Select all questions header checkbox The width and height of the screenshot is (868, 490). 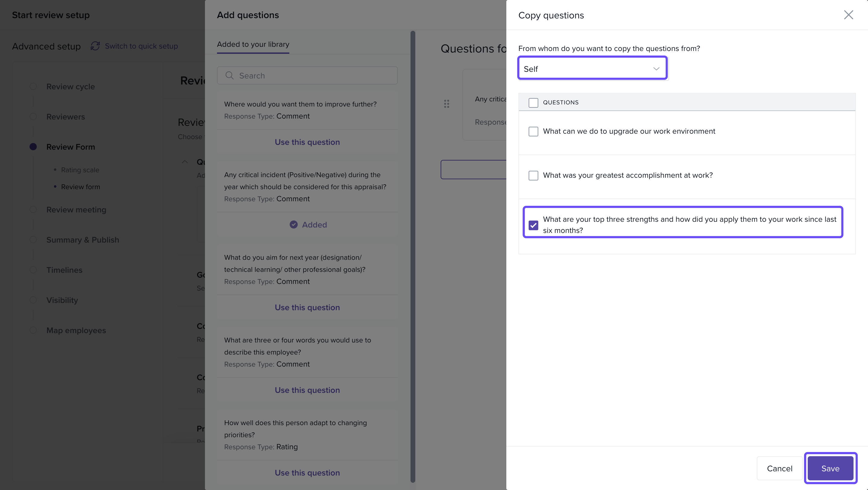533,103
